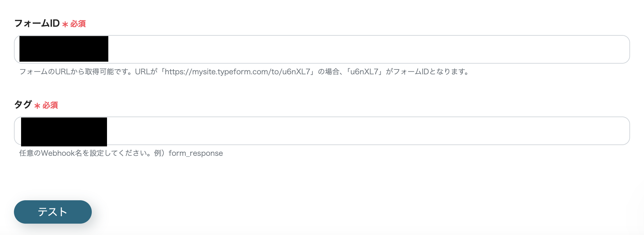Click the redacted value in タグ field
Viewport: 644px width, 235px height.
click(64, 132)
